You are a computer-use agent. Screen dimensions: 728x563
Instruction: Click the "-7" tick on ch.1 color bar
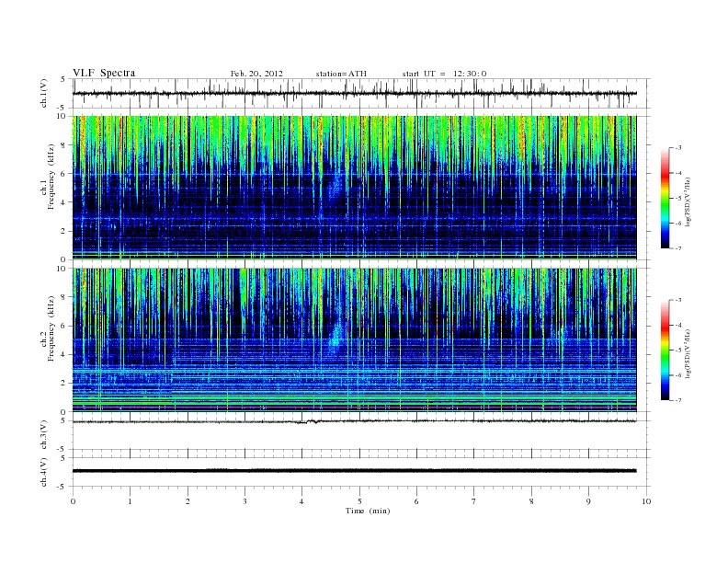[677, 248]
